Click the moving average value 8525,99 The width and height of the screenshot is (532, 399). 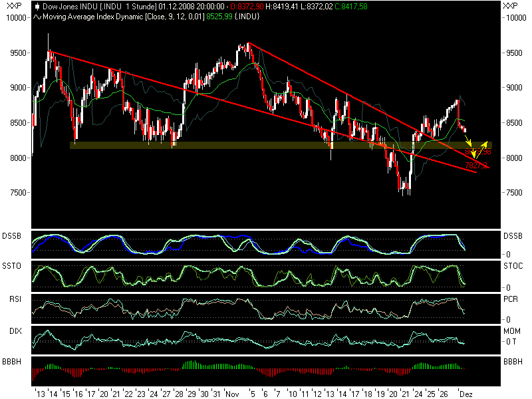(x=219, y=17)
